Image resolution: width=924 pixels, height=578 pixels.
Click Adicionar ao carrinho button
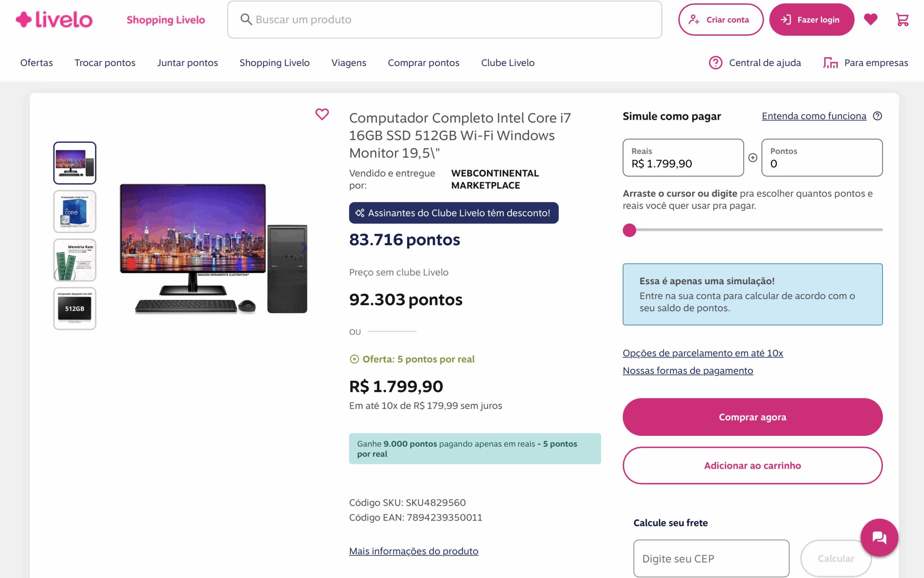[x=752, y=465]
